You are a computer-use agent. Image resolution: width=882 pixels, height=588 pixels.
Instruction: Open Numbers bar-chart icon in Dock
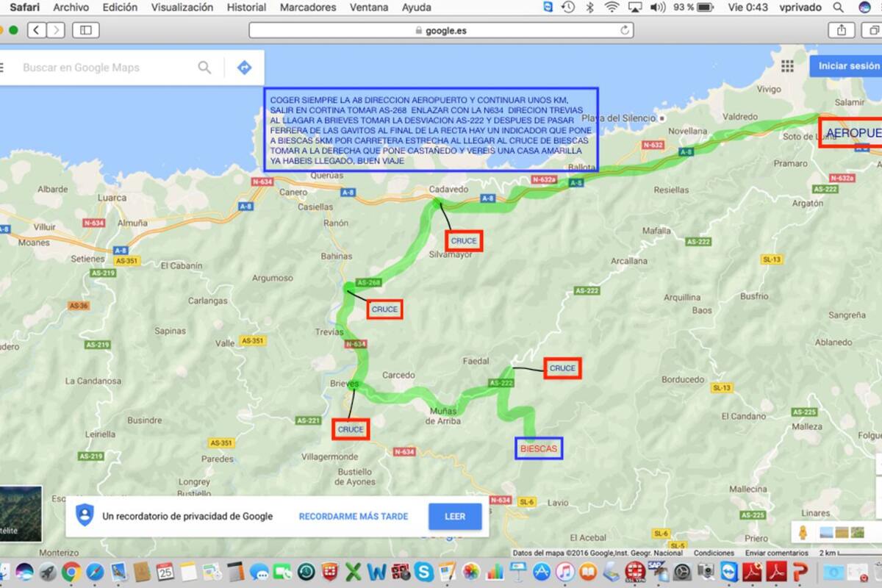[495, 572]
